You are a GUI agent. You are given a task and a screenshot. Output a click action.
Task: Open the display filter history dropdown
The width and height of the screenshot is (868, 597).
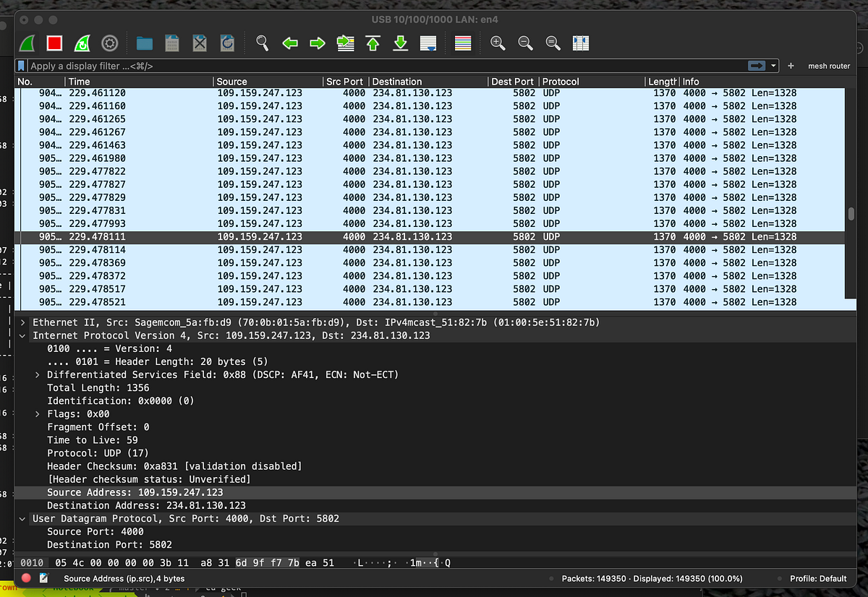point(774,66)
